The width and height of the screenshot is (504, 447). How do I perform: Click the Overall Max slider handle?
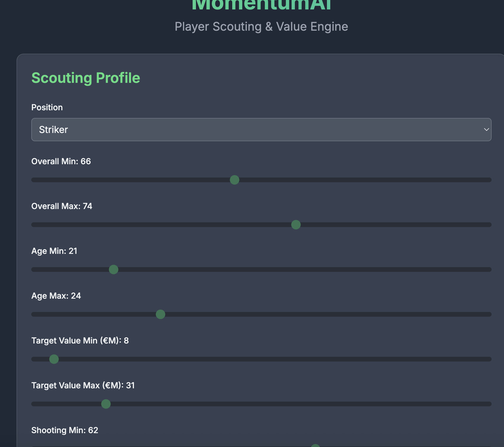[296, 225]
